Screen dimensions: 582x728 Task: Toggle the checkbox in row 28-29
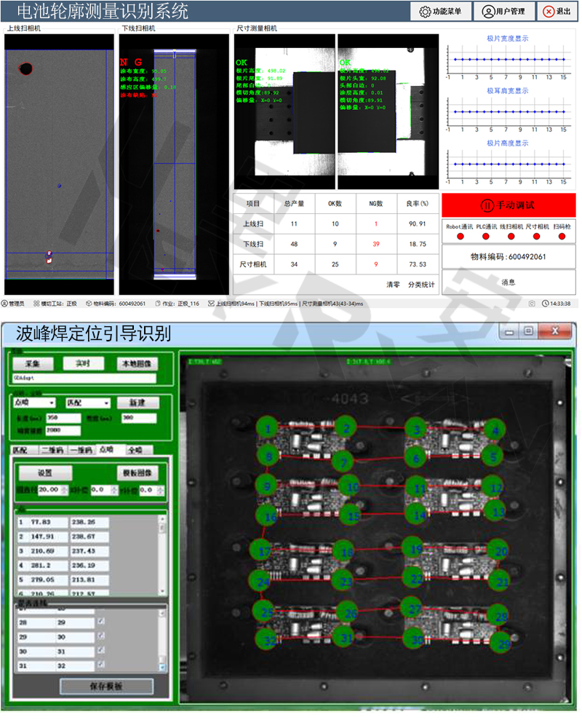point(101,622)
